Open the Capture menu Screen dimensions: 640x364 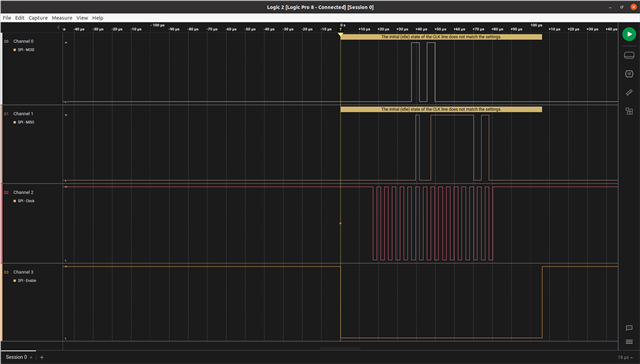tap(38, 18)
